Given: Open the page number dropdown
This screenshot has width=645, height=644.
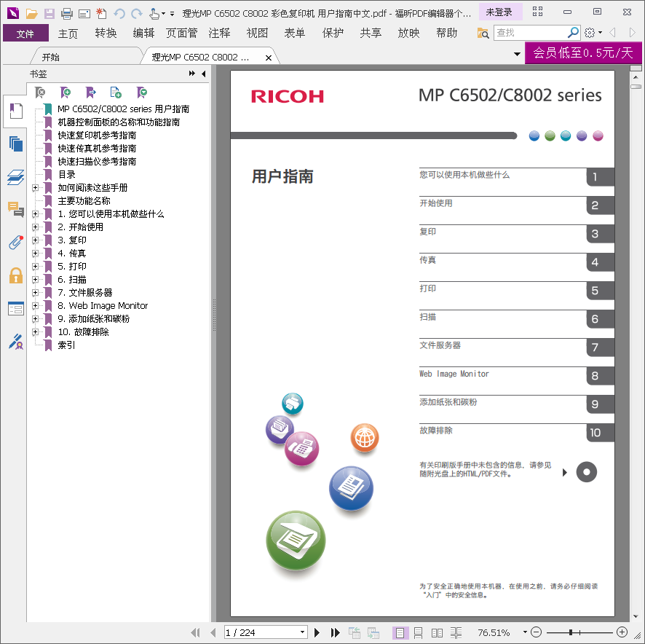Looking at the screenshot, I should [x=302, y=632].
